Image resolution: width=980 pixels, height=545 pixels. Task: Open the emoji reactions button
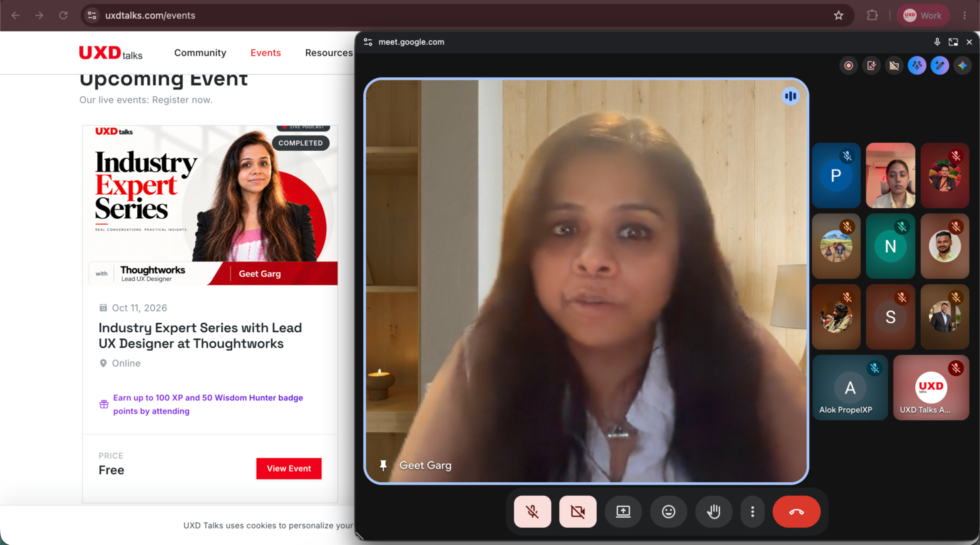[x=669, y=512]
